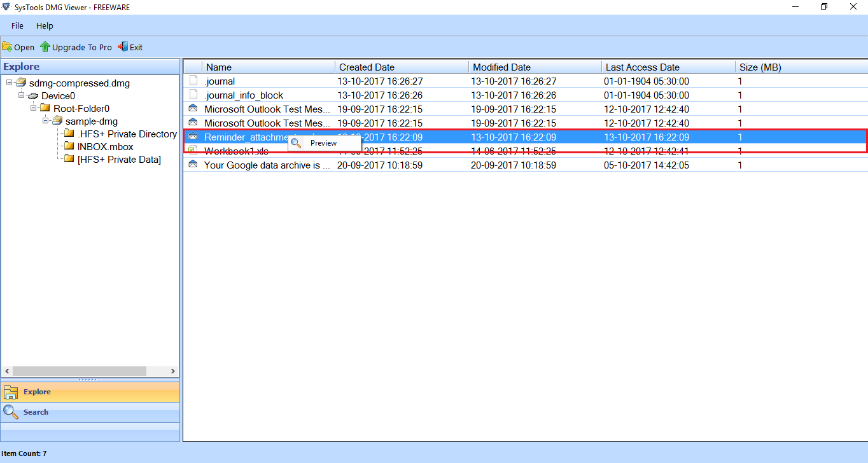
Task: Sort by the Name column header
Action: [269, 67]
